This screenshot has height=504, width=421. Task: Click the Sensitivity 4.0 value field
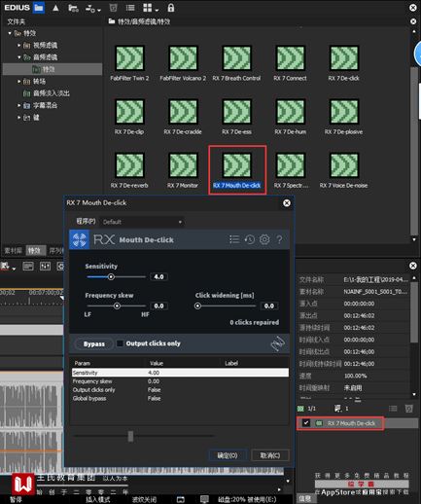(158, 276)
